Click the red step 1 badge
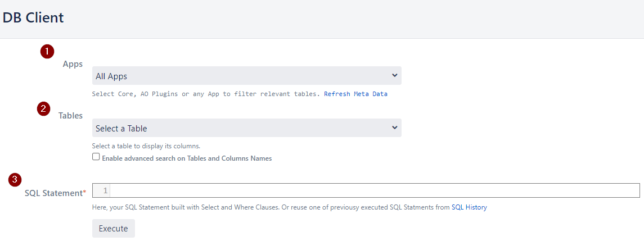Image resolution: width=644 pixels, height=241 pixels. [47, 52]
